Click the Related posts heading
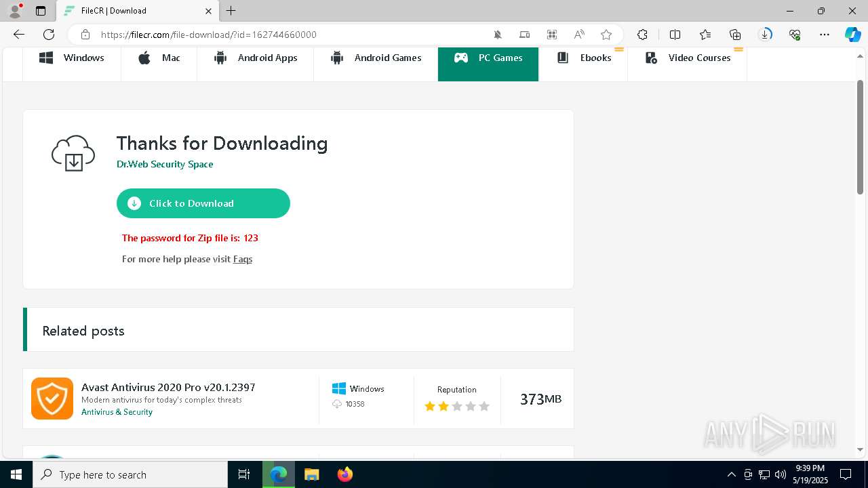 [83, 331]
